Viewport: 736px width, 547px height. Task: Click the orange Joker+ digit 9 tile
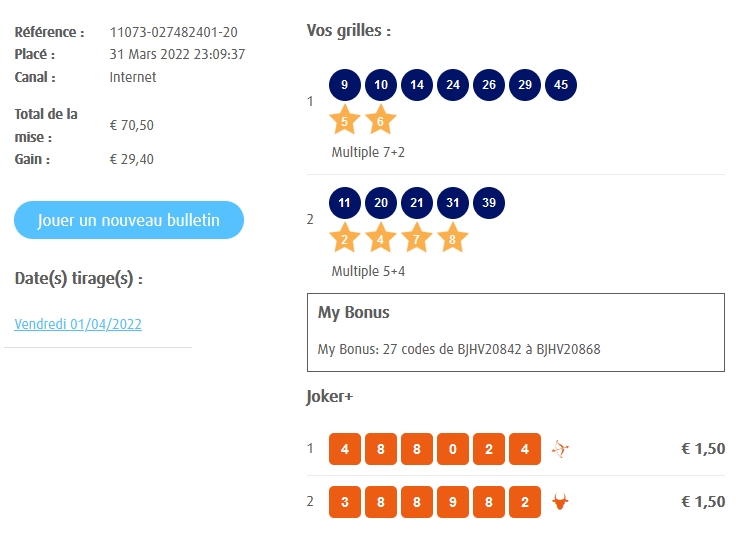click(453, 501)
